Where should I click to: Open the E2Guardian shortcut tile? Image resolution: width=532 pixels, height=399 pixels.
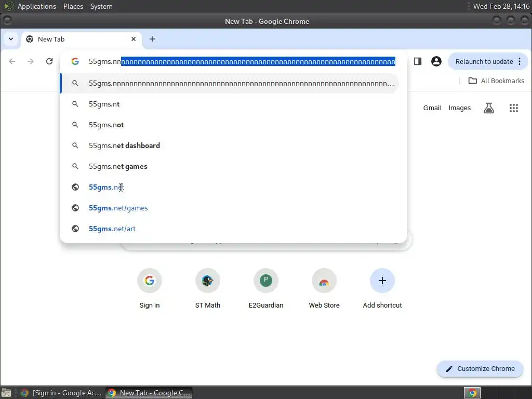(x=266, y=288)
